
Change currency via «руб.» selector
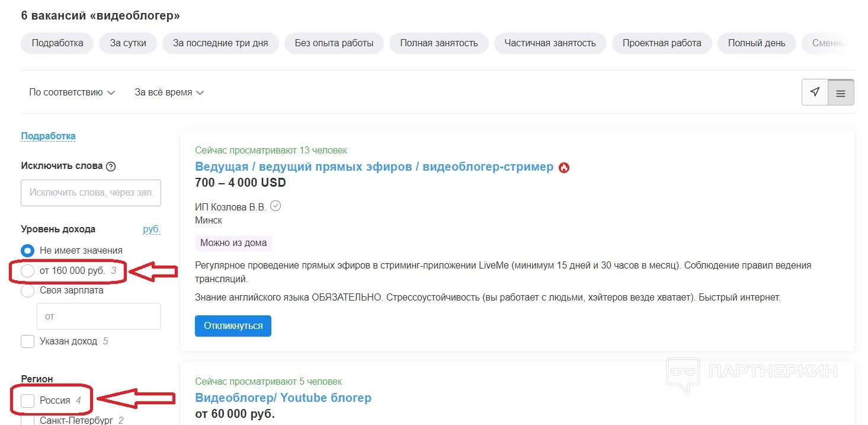(152, 229)
